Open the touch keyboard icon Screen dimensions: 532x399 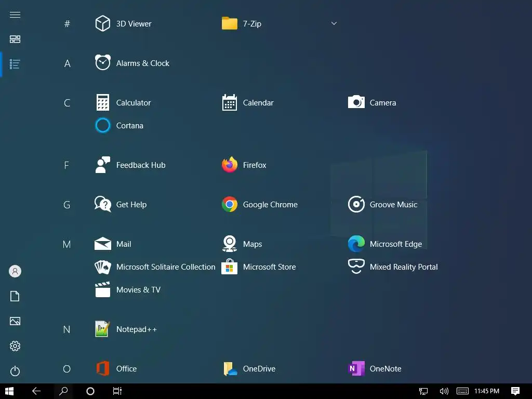point(462,391)
